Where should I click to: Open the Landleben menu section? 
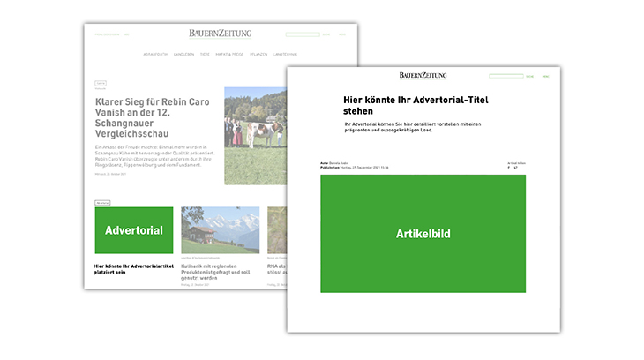tap(183, 54)
